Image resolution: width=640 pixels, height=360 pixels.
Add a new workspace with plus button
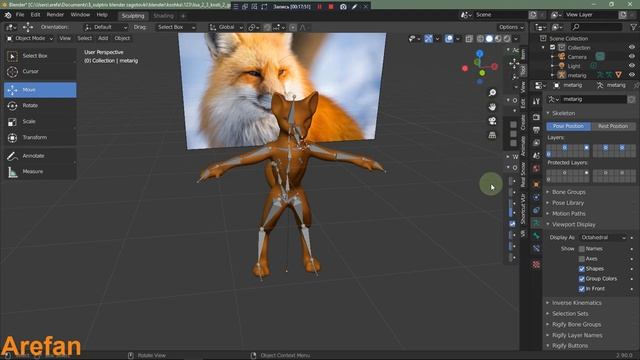coord(183,16)
